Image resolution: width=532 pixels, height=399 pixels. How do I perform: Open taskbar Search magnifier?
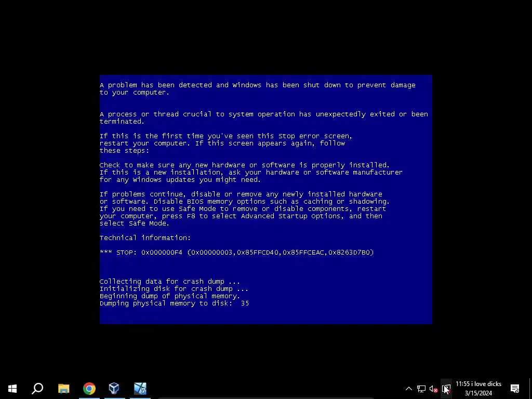click(37, 389)
